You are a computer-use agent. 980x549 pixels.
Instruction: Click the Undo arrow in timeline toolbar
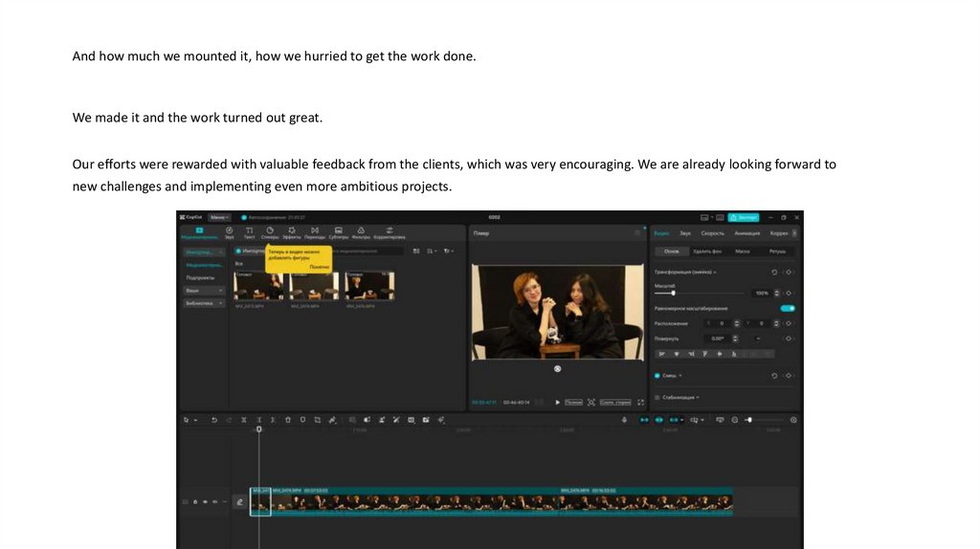point(213,420)
